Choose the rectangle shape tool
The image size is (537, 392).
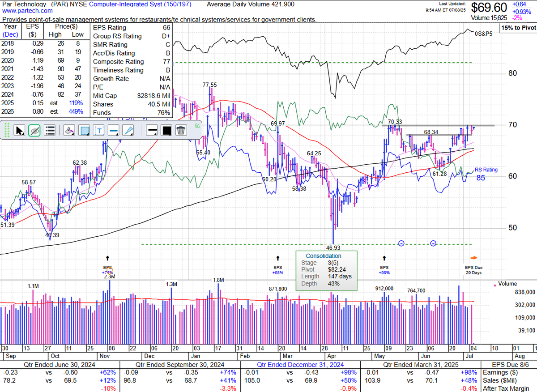point(84,130)
